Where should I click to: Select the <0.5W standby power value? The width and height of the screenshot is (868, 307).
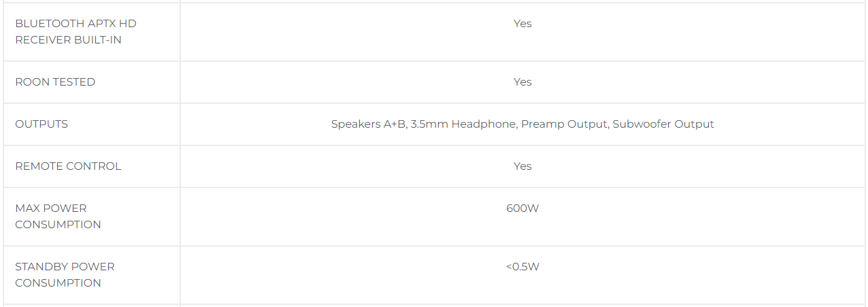(522, 267)
